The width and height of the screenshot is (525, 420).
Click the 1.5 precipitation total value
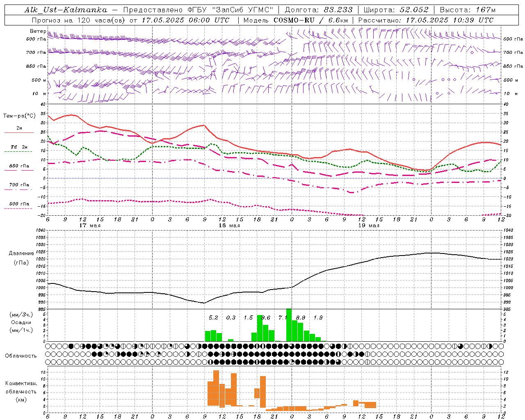pyautogui.click(x=248, y=317)
